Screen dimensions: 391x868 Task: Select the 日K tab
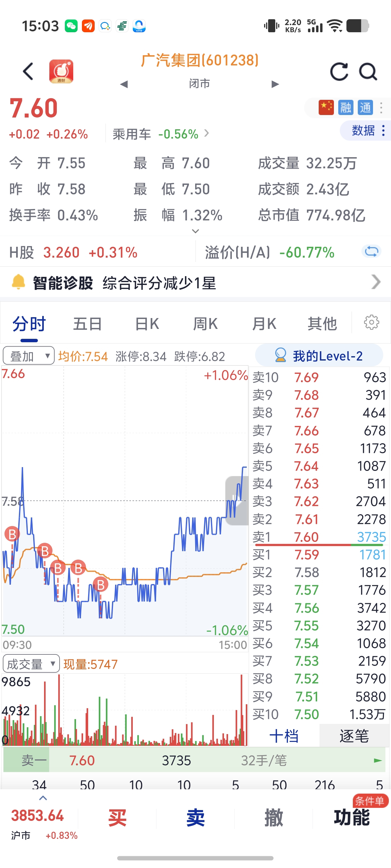[x=147, y=324]
